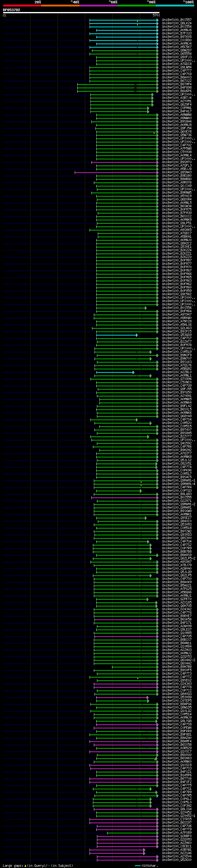Select the UniRef100_Q8W2D7 label
197x868 pixels.
point(176,50)
